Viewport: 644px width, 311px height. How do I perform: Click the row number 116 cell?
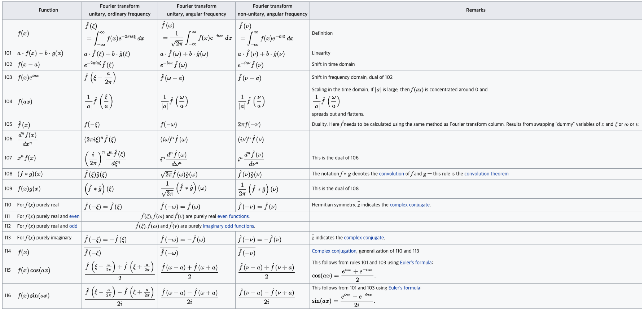[x=8, y=295]
